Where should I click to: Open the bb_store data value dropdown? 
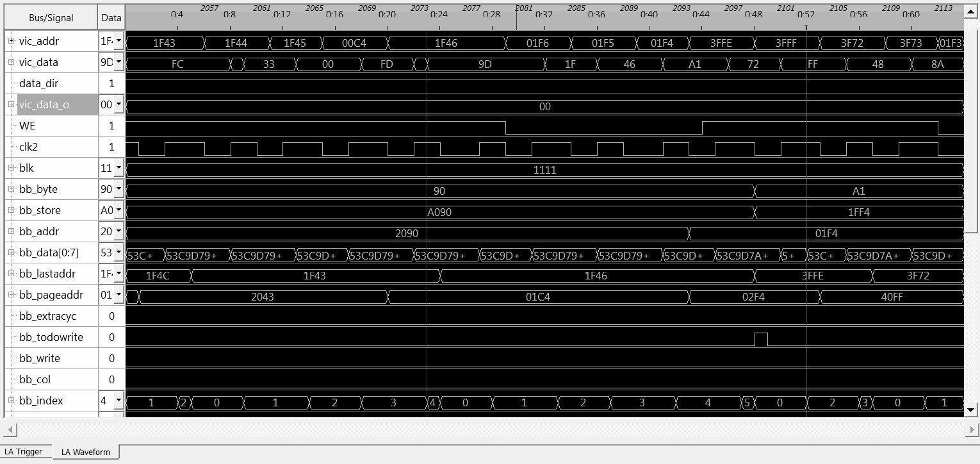(x=118, y=210)
